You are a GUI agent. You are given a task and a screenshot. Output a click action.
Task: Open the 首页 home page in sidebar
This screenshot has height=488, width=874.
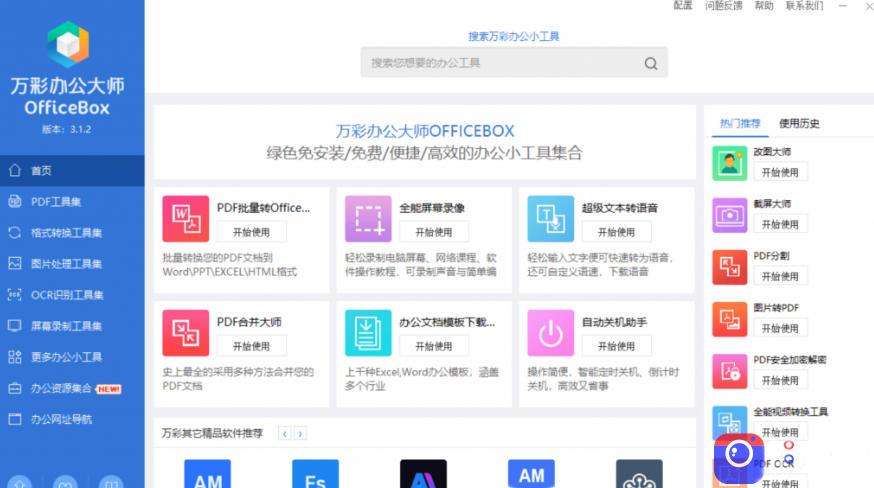72,171
